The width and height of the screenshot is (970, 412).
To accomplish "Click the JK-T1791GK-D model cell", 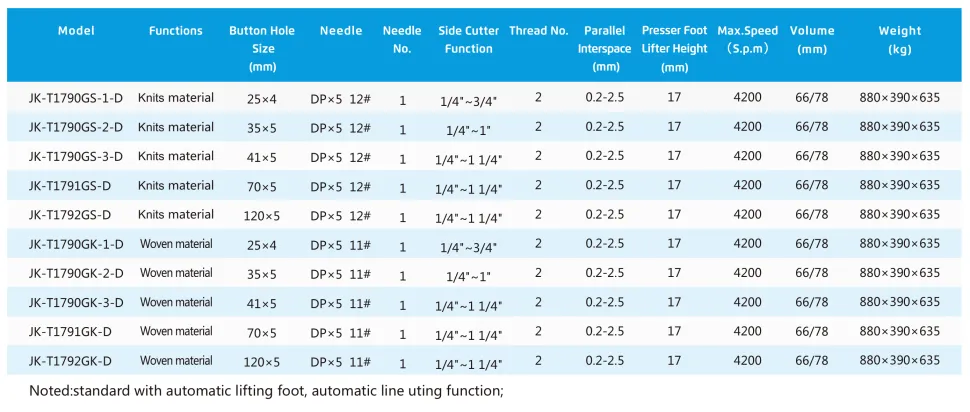I will point(70,331).
